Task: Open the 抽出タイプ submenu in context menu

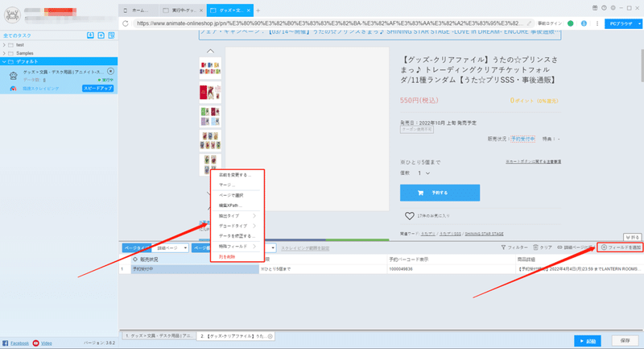Action: (x=237, y=216)
